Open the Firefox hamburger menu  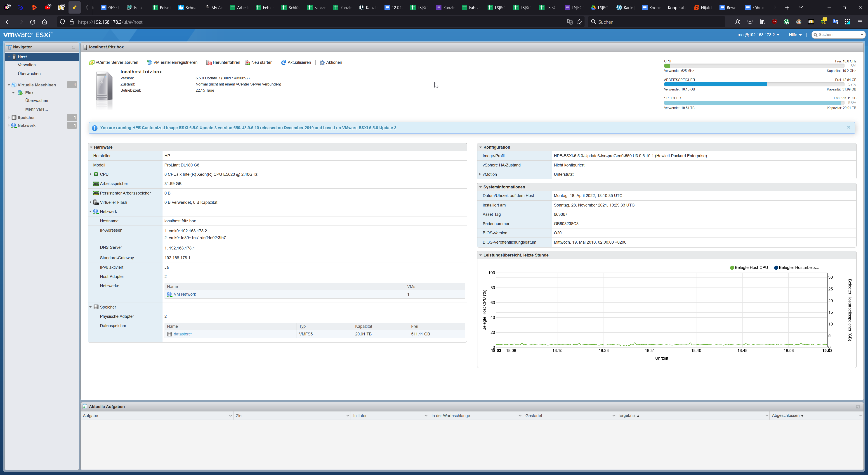pyautogui.click(x=860, y=22)
